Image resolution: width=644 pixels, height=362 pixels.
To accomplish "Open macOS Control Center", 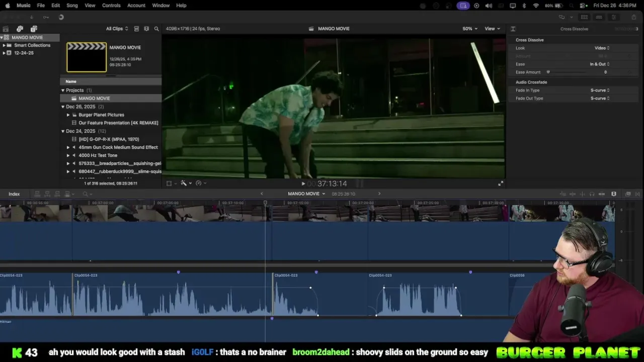I will (583, 6).
